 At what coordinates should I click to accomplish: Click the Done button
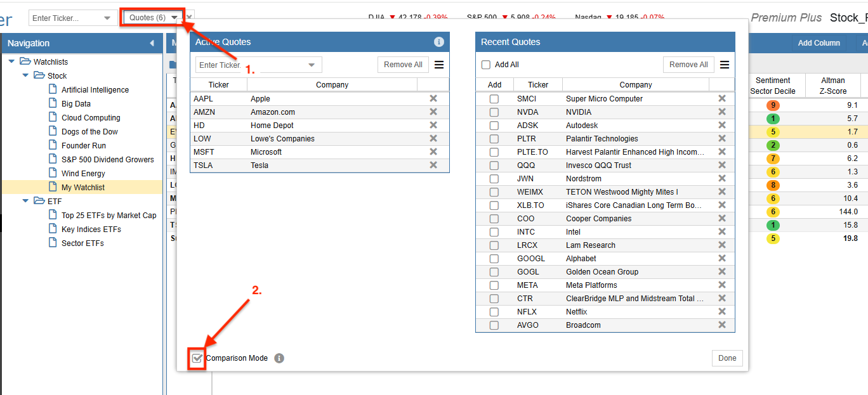point(727,358)
